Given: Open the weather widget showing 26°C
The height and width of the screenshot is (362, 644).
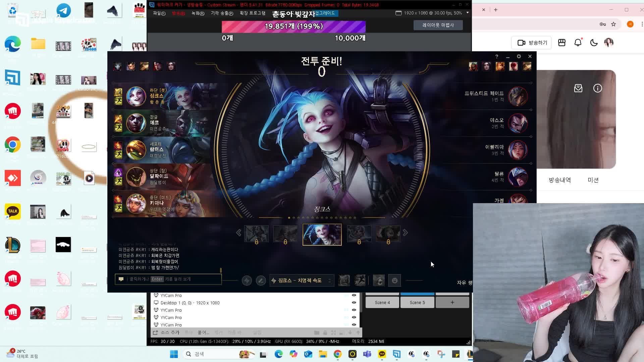Looking at the screenshot, I should (x=22, y=354).
